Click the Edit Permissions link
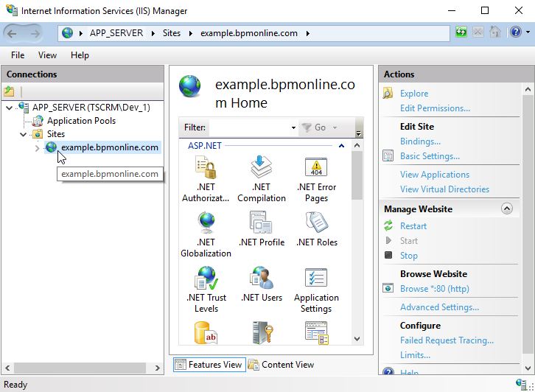This screenshot has height=392, width=535. point(435,108)
